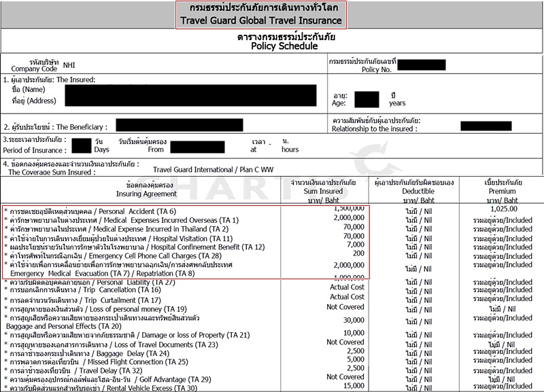Select Not Covered for Loss of Travel Documents
The height and width of the screenshot is (392, 544).
(x=345, y=342)
